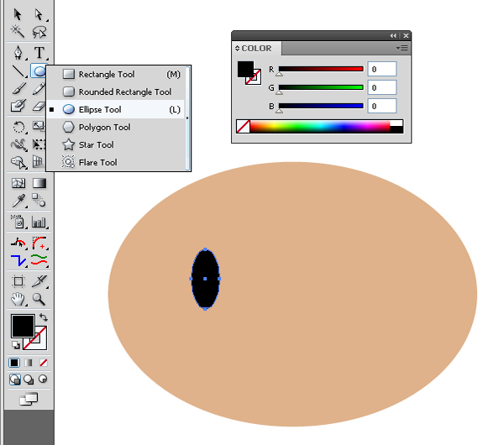Collapse the Color panel to icons
Viewport: 504px width, 445px height.
(393, 35)
